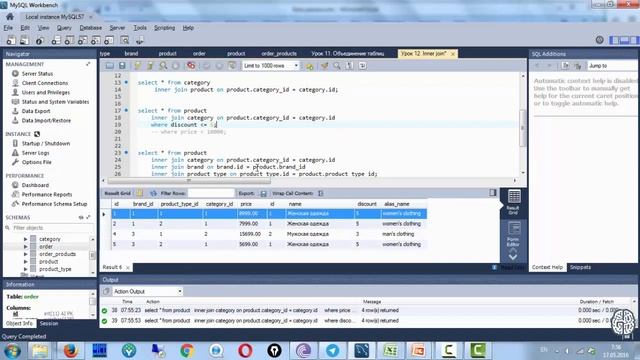Click the open script file icon in editor toolbar

[109, 66]
